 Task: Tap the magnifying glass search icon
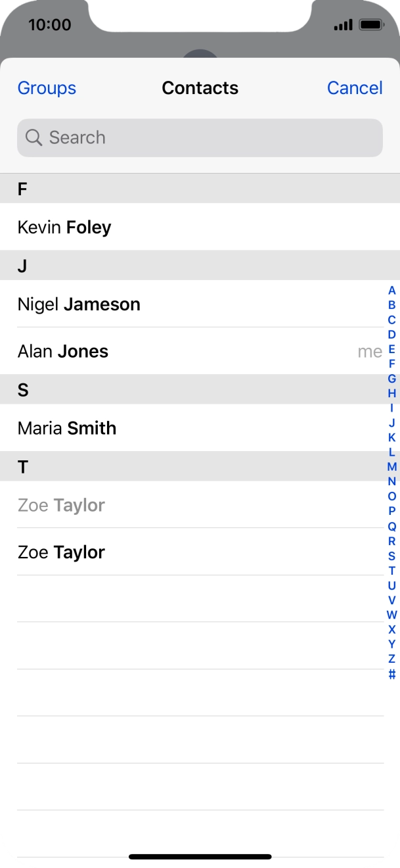click(x=33, y=137)
